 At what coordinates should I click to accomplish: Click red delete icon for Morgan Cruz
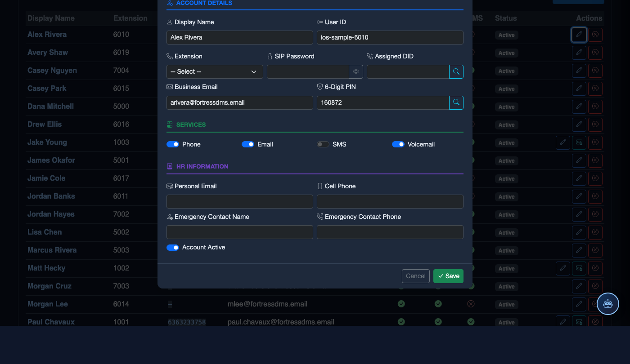[x=595, y=286]
